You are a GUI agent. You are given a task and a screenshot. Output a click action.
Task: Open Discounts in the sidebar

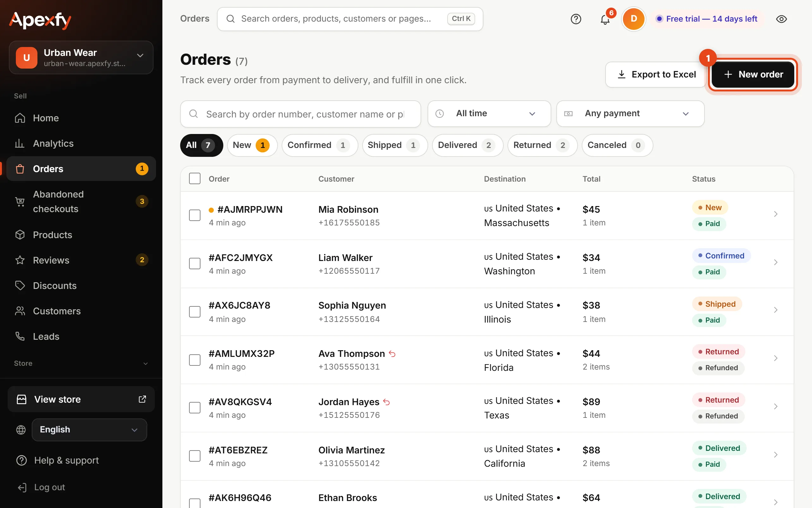(x=81, y=285)
